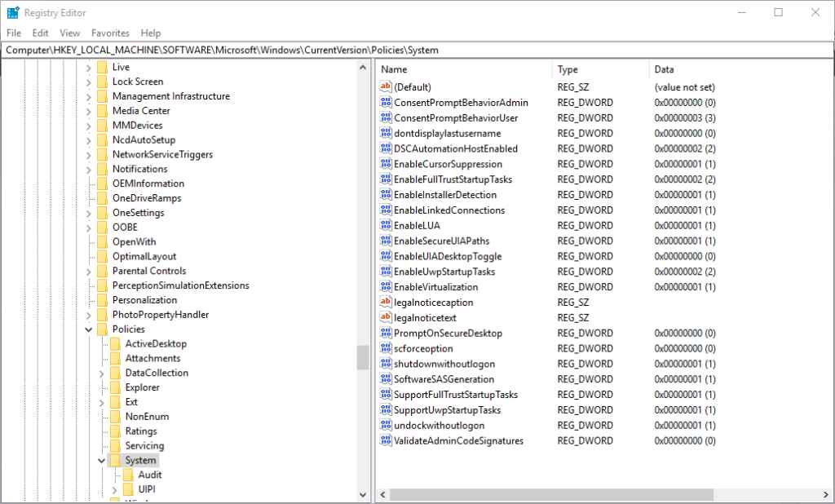Click the folder icon for Lock Screen
The height and width of the screenshot is (504, 835).
point(102,82)
